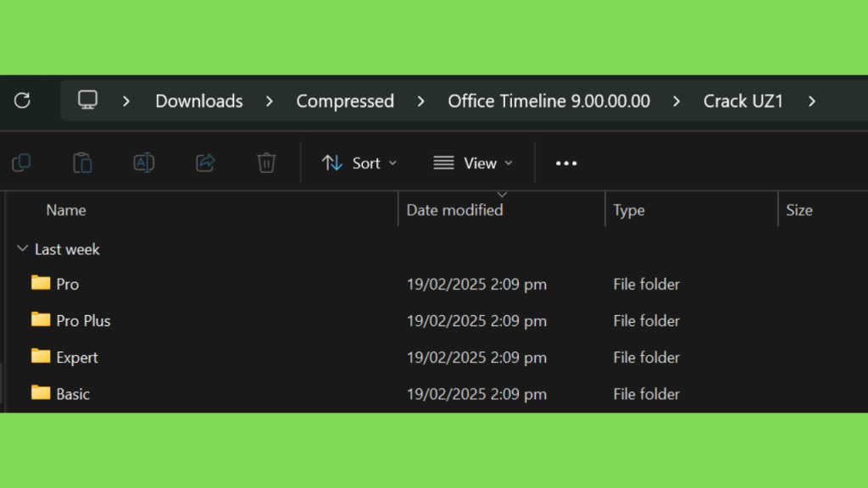Screen dimensions: 868x488
Task: Open the See more three-dots menu
Action: [565, 164]
